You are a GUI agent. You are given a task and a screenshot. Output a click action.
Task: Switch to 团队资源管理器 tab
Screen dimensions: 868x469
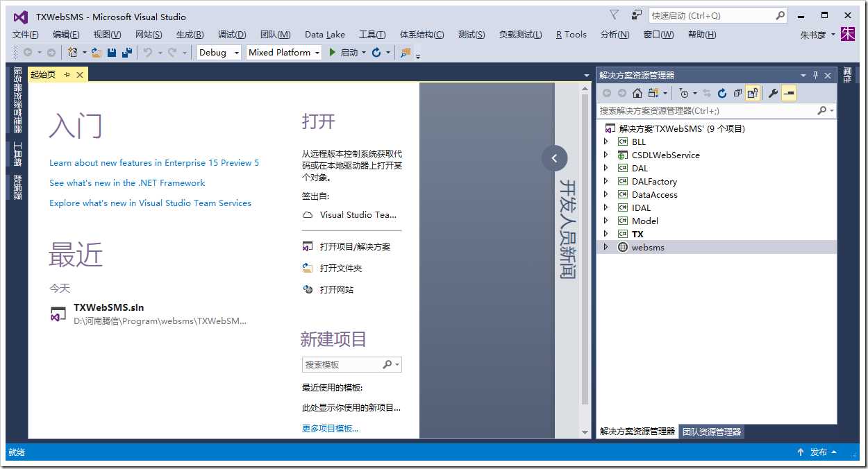(x=712, y=432)
